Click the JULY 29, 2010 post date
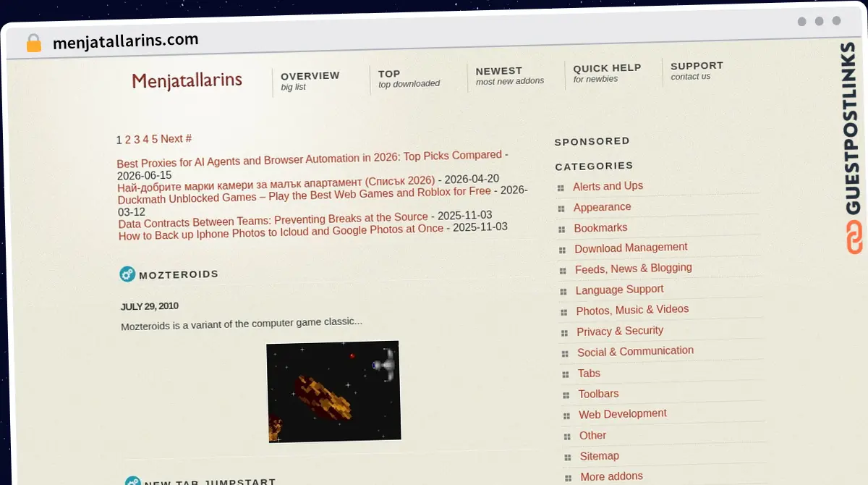The width and height of the screenshot is (868, 485). point(149,306)
